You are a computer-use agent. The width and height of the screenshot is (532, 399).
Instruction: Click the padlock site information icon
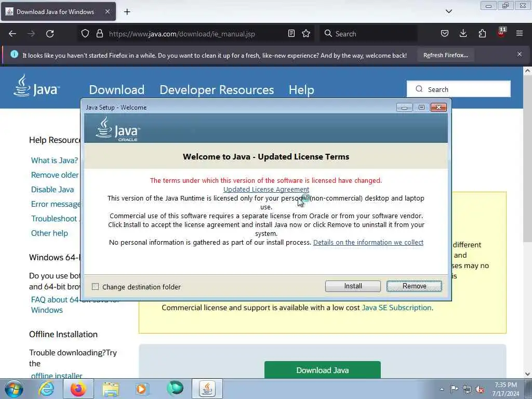tap(100, 34)
